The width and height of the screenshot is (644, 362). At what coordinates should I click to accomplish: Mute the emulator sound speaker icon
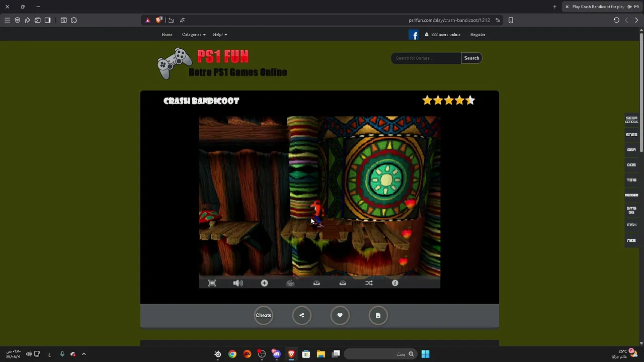tap(238, 283)
